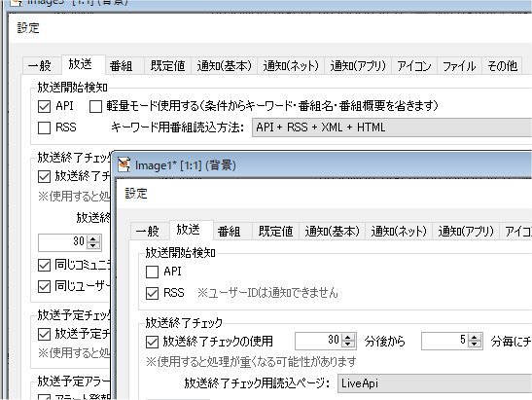Viewport: 532px width, 400px height.
Task: Click the 30 分後から value field
Action: (318, 341)
